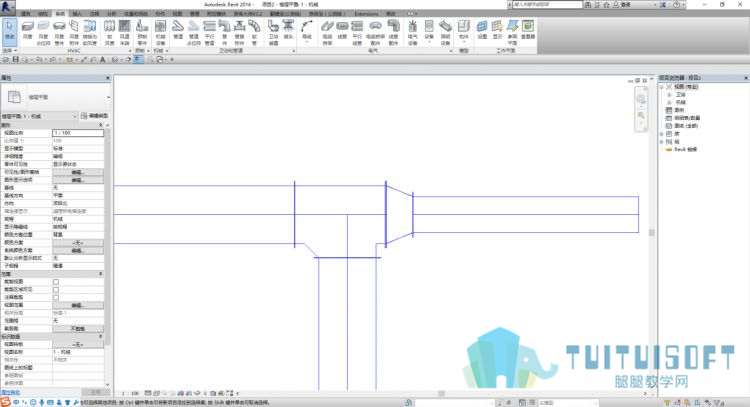Open the Extensions ribbon tab

(366, 14)
